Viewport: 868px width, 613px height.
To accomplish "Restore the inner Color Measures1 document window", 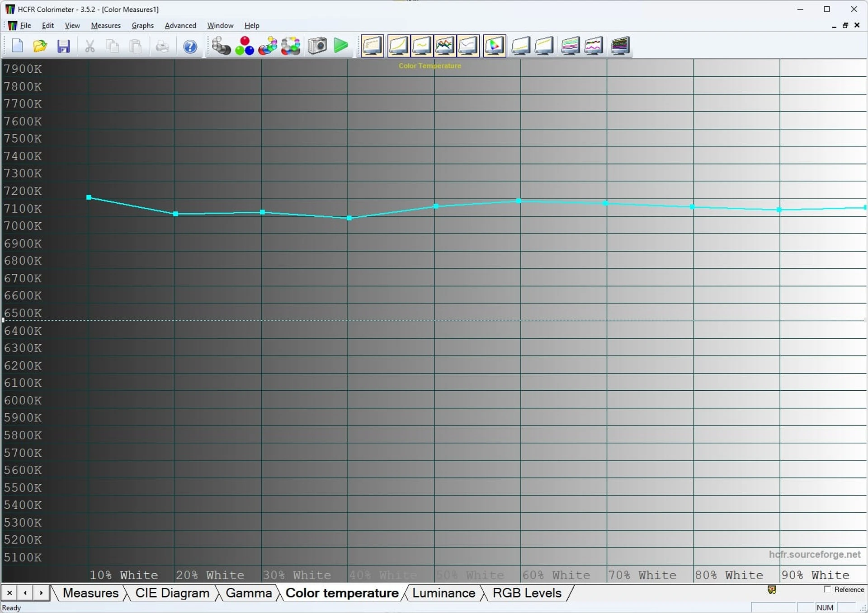I will tap(845, 25).
